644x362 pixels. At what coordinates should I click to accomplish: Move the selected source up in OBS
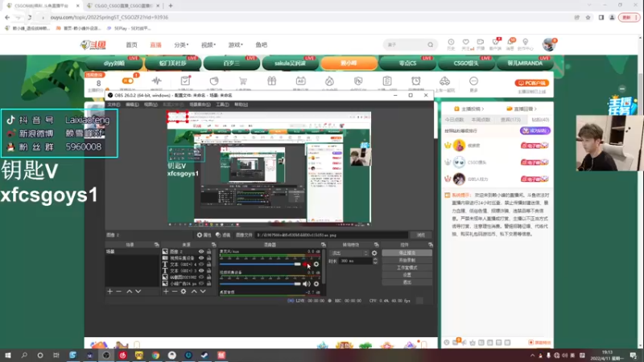click(194, 291)
